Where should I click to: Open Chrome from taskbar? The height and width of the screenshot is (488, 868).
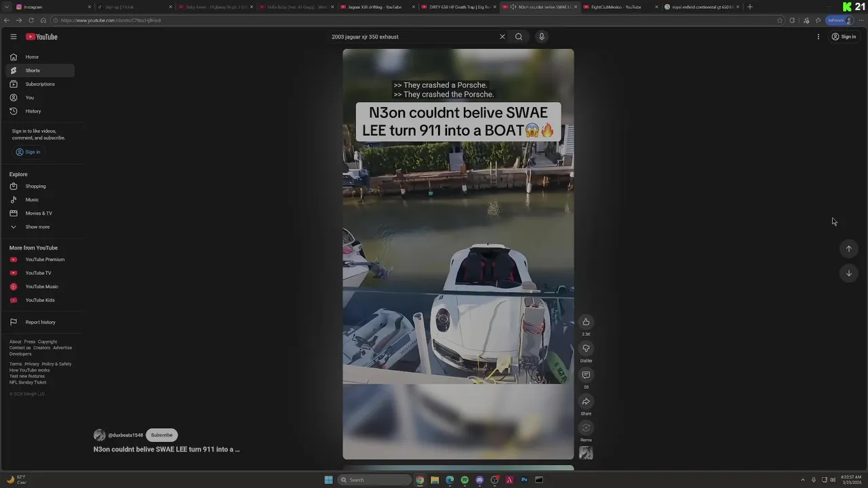[x=420, y=480]
